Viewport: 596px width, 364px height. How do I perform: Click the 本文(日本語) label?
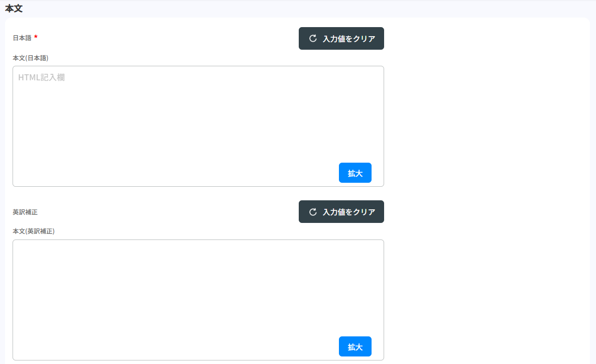pyautogui.click(x=30, y=58)
